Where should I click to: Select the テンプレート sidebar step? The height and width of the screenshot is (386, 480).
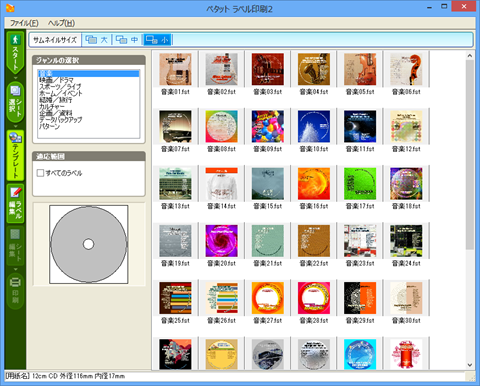coord(15,155)
